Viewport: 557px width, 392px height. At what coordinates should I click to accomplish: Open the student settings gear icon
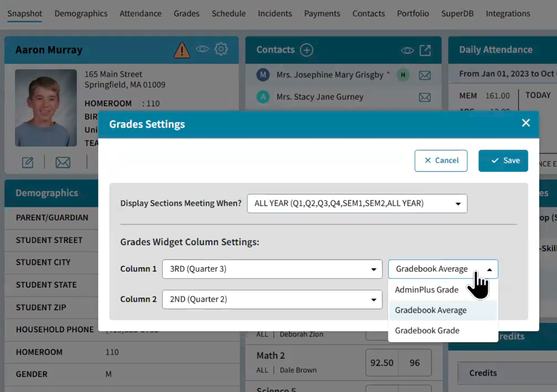pyautogui.click(x=221, y=49)
